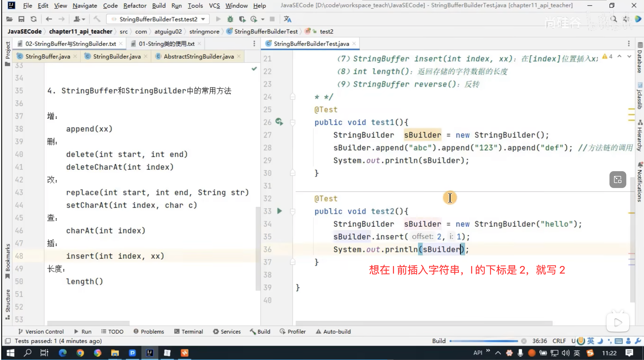Screen dimensions: 644x360
Task: Click green run gutter icon for test2
Action: click(279, 211)
